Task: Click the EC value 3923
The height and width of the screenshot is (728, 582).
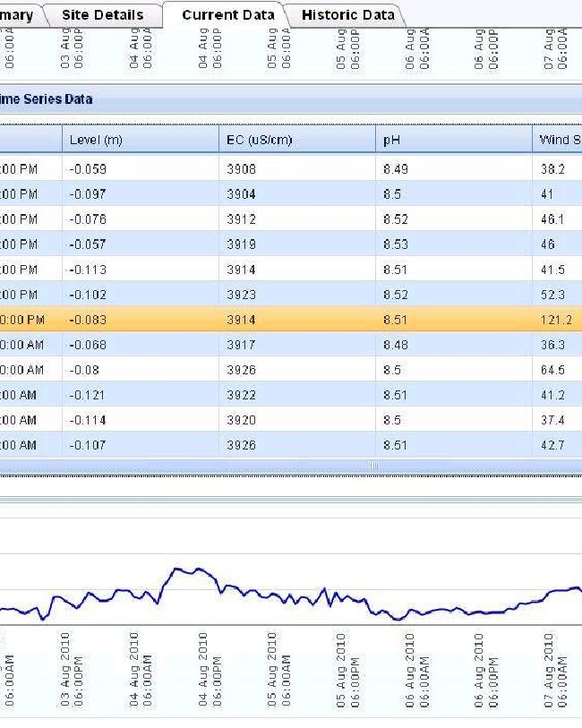Action: pyautogui.click(x=242, y=295)
